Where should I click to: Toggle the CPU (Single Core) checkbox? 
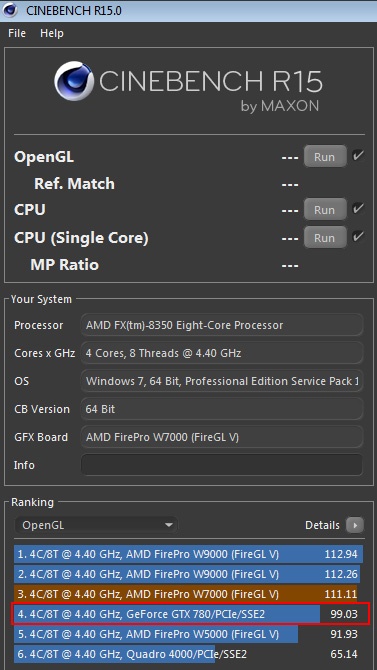coord(357,236)
